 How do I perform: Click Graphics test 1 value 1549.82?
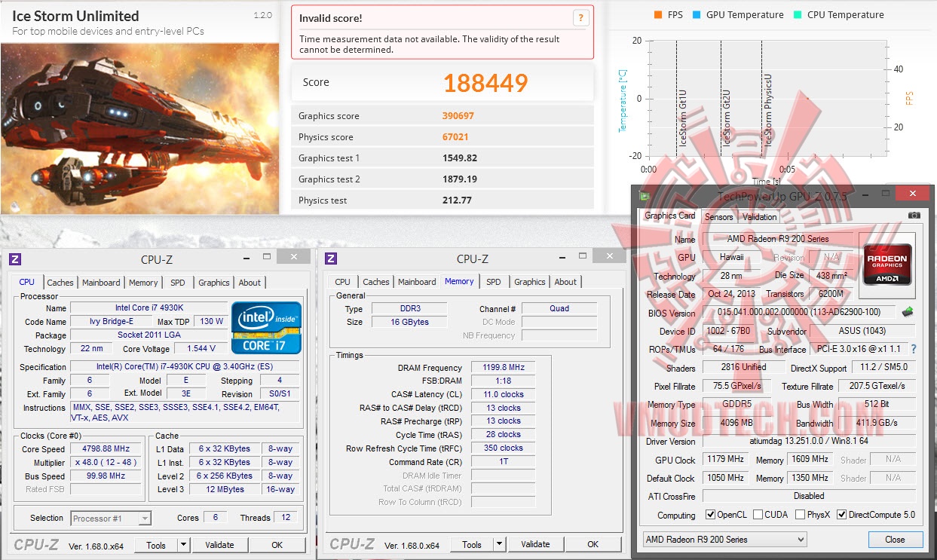coord(460,158)
